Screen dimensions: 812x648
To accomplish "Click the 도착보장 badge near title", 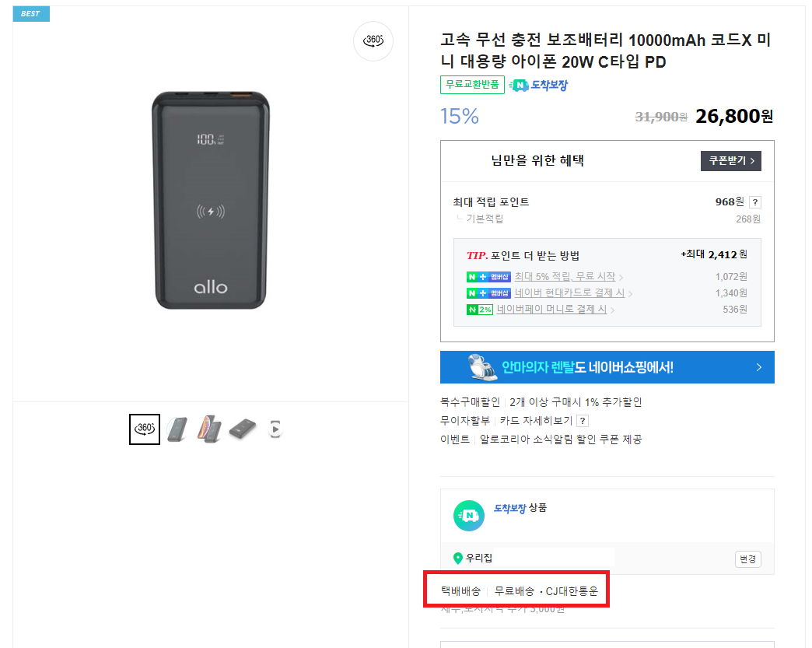I will point(538,85).
